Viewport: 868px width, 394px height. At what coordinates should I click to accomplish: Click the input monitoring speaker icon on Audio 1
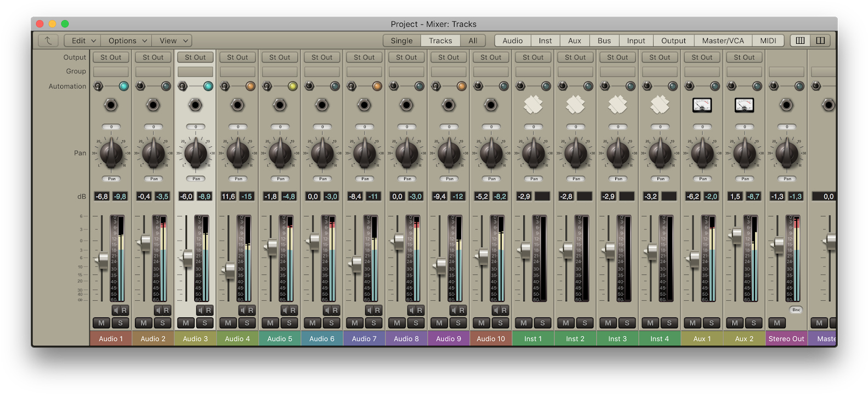pyautogui.click(x=116, y=310)
